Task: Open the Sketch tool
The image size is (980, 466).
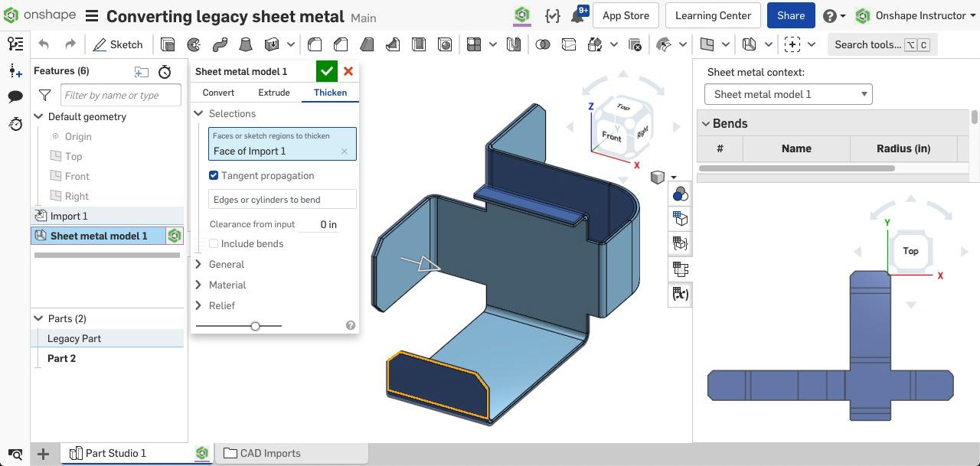Action: tap(118, 44)
